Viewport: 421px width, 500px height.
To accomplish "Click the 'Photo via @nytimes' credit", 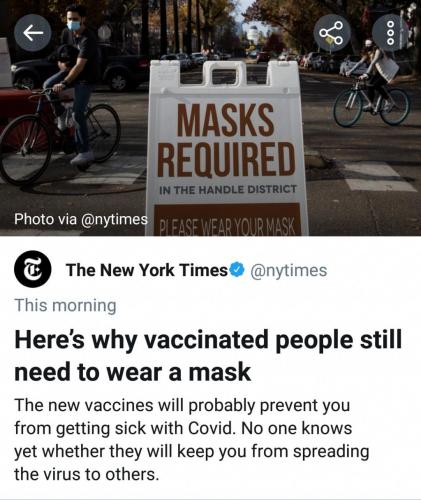I will coord(81,219).
